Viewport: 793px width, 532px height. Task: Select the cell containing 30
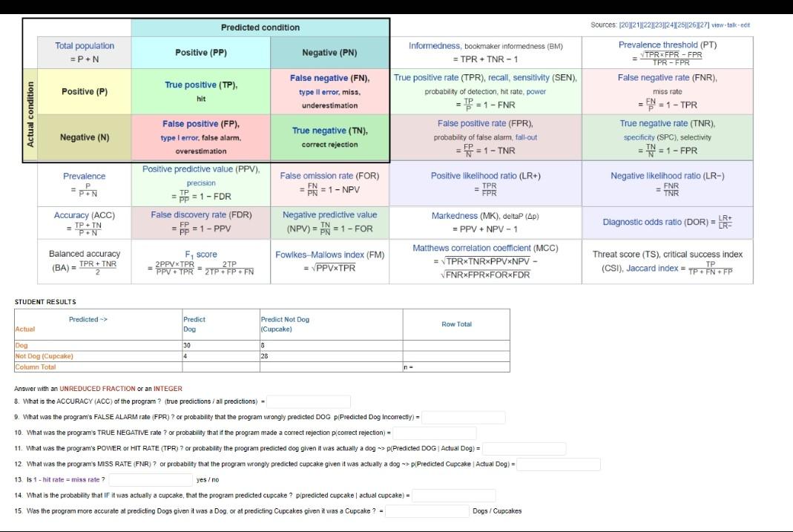(x=221, y=346)
